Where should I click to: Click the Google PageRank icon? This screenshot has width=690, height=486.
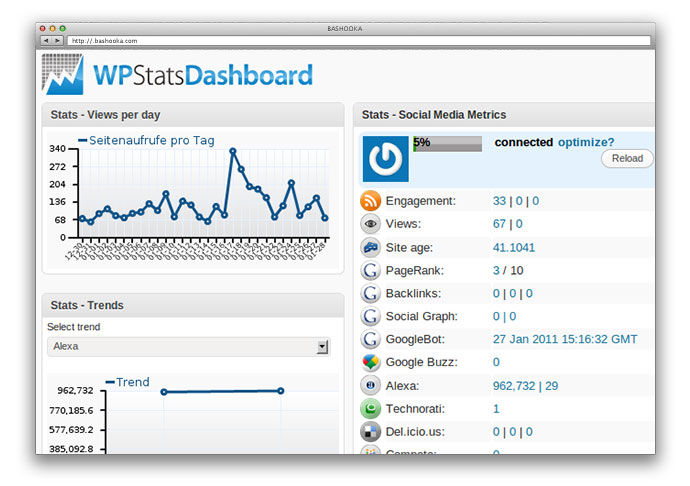[371, 270]
